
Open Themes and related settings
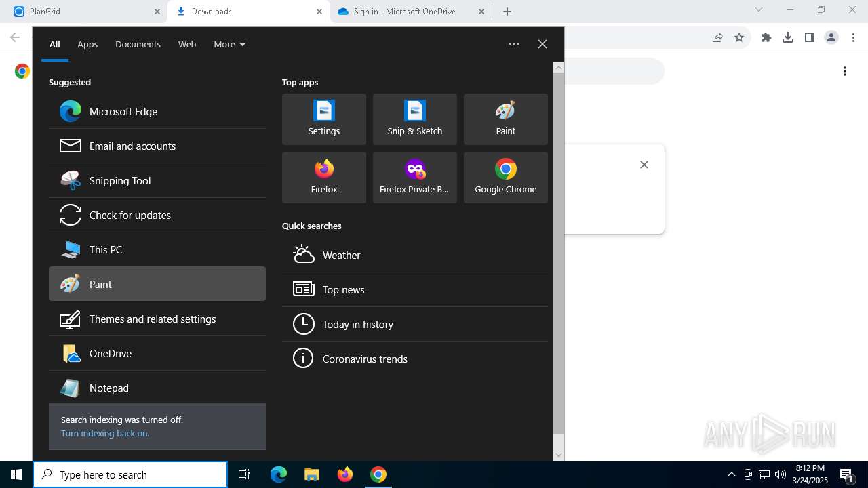(157, 319)
